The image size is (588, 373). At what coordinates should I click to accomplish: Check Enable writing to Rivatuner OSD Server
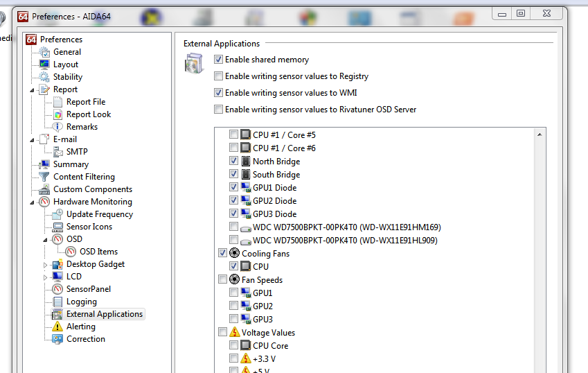point(219,110)
